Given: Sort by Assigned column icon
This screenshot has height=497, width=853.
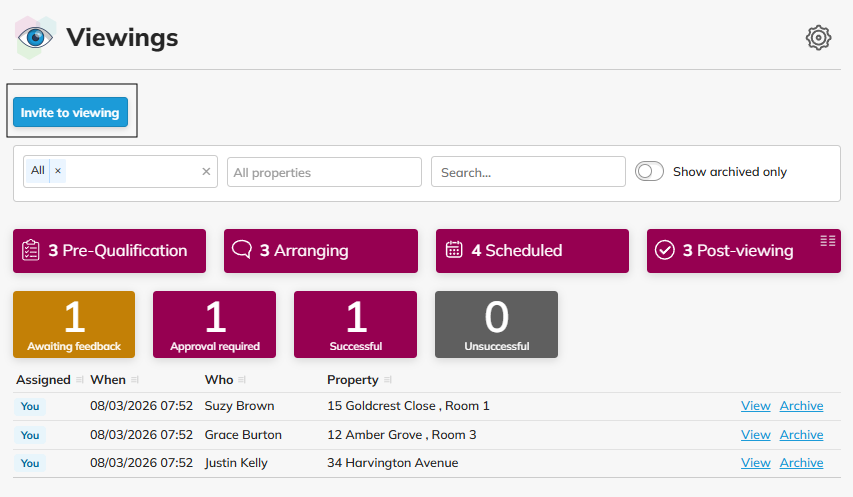Looking at the screenshot, I should (79, 380).
